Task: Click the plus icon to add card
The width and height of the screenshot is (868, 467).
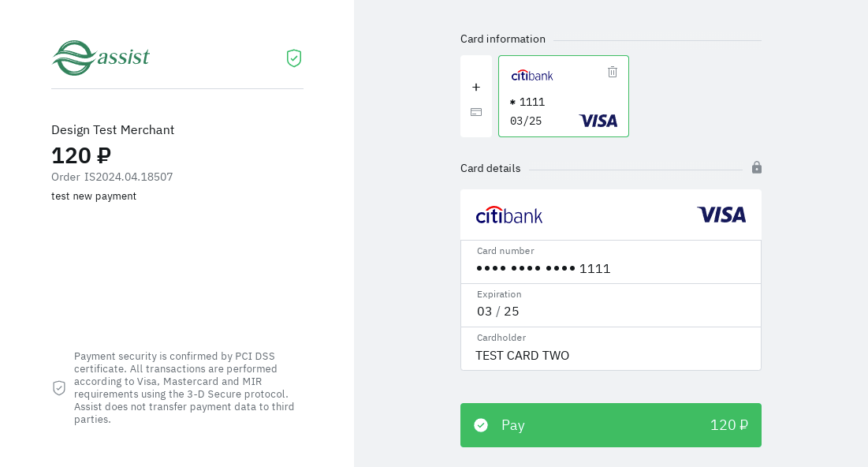Action: click(476, 87)
